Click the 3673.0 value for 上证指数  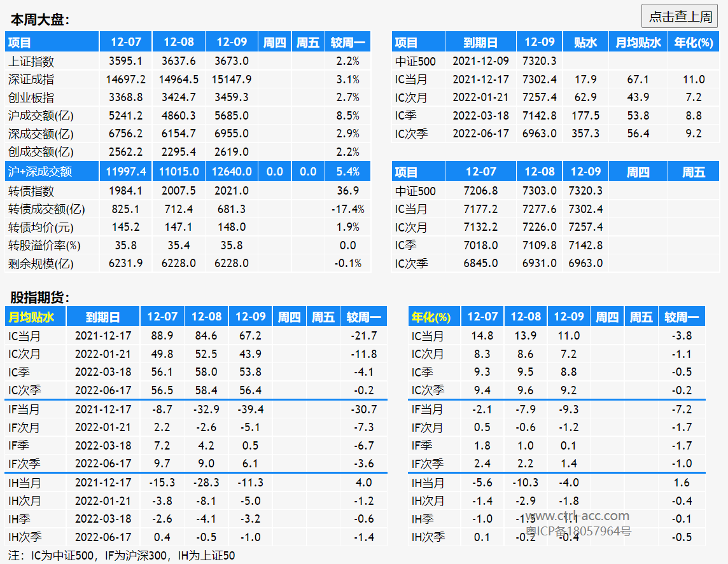click(232, 61)
